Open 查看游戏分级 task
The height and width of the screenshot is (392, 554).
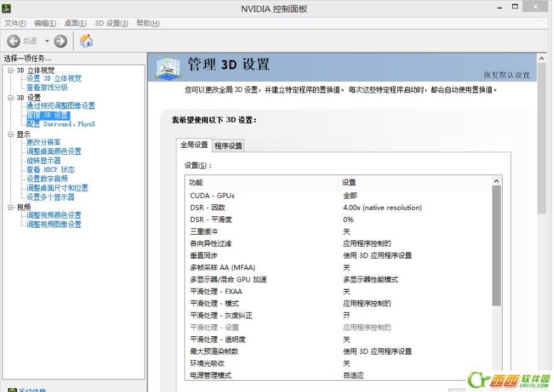click(x=47, y=88)
